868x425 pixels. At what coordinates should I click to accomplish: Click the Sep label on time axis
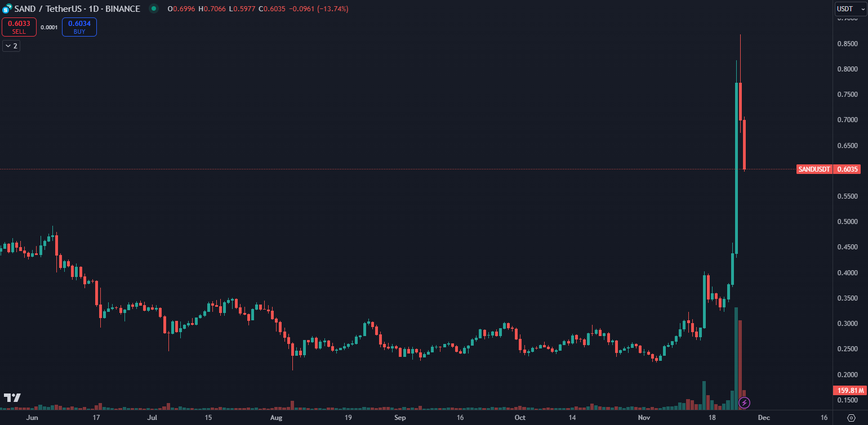[x=400, y=418]
